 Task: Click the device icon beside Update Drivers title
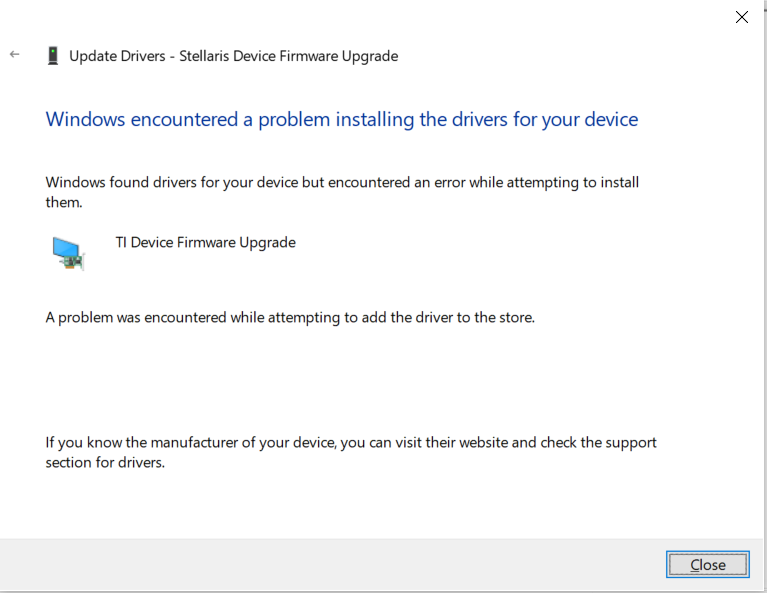click(52, 56)
